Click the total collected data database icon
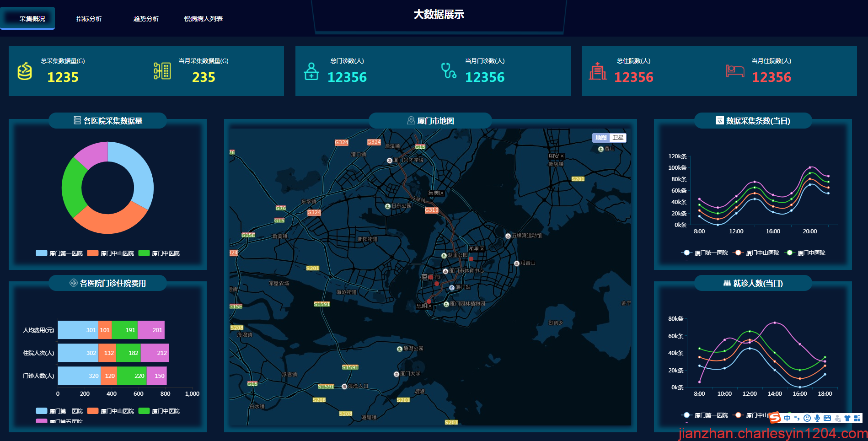Screen dimensions: 868x441 tap(25, 71)
